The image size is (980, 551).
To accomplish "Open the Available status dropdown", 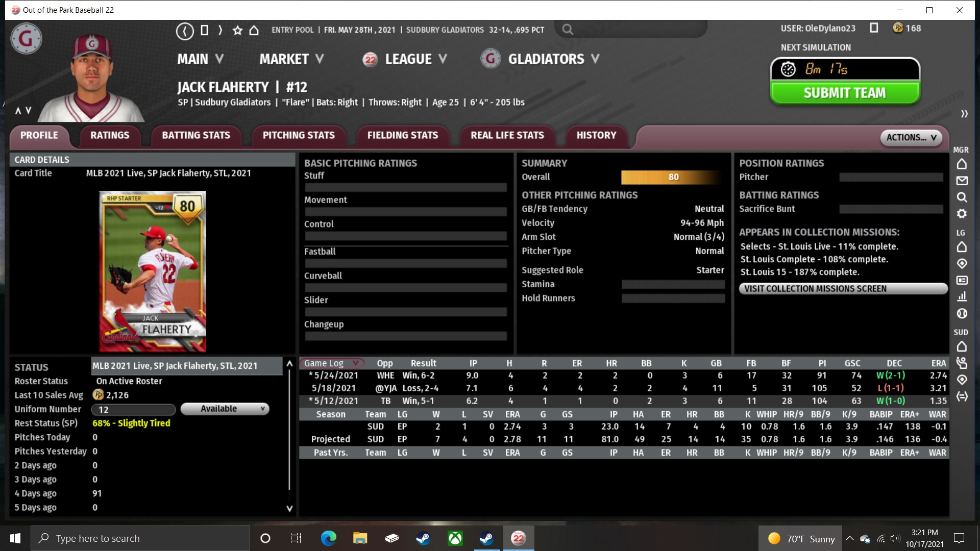I will (x=225, y=409).
